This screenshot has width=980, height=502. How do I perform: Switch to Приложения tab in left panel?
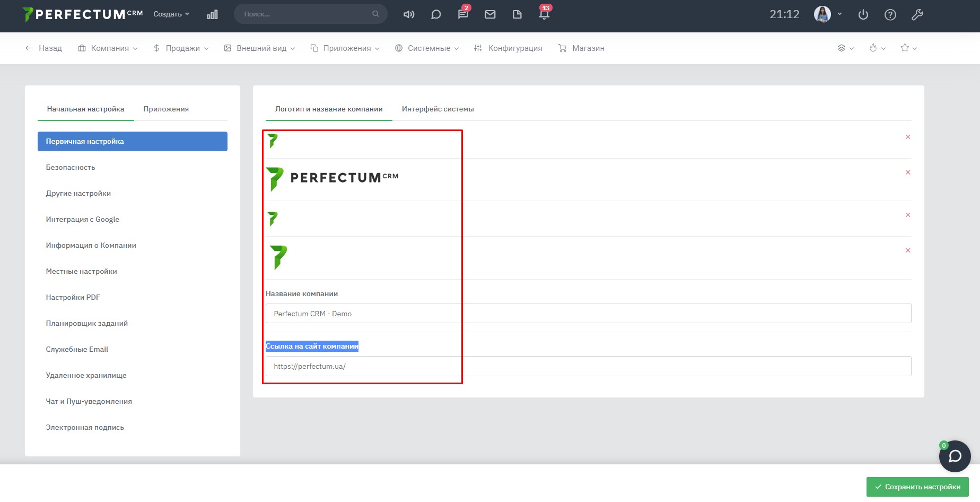pos(166,109)
